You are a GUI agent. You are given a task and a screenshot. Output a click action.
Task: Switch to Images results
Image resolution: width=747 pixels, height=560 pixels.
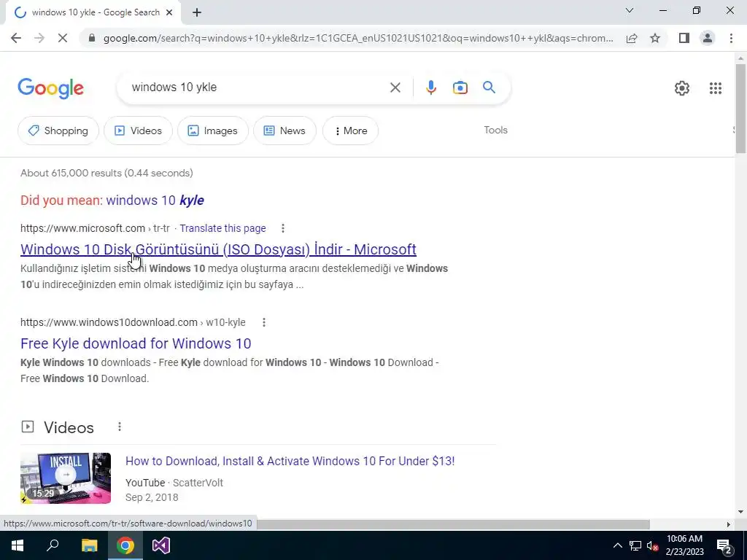point(213,131)
